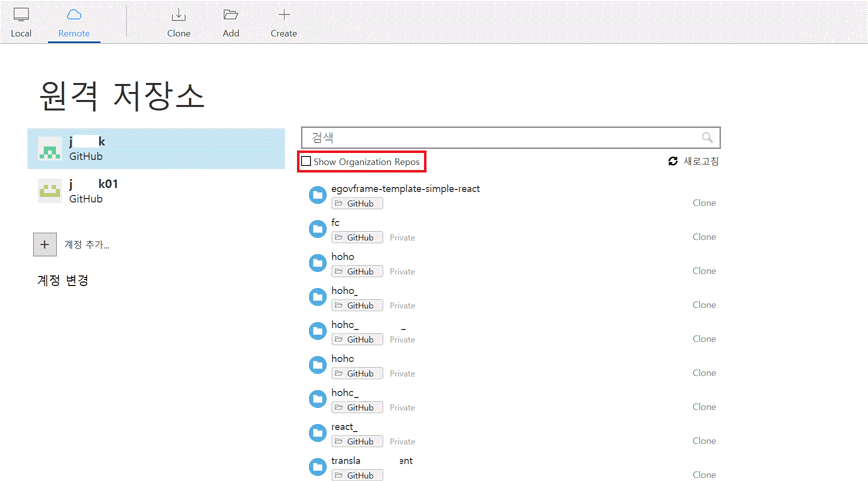
Task: Open 계정 변경 account settings
Action: 63,280
